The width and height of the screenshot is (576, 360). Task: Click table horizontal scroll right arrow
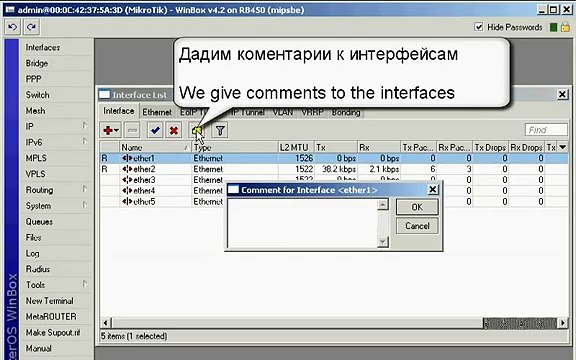click(563, 323)
